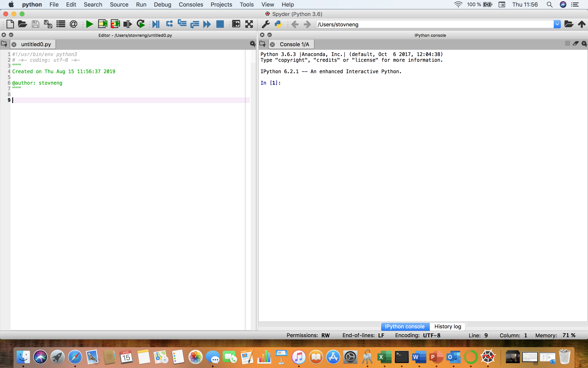
Task: Close the Console 1/A tab
Action: tap(272, 45)
